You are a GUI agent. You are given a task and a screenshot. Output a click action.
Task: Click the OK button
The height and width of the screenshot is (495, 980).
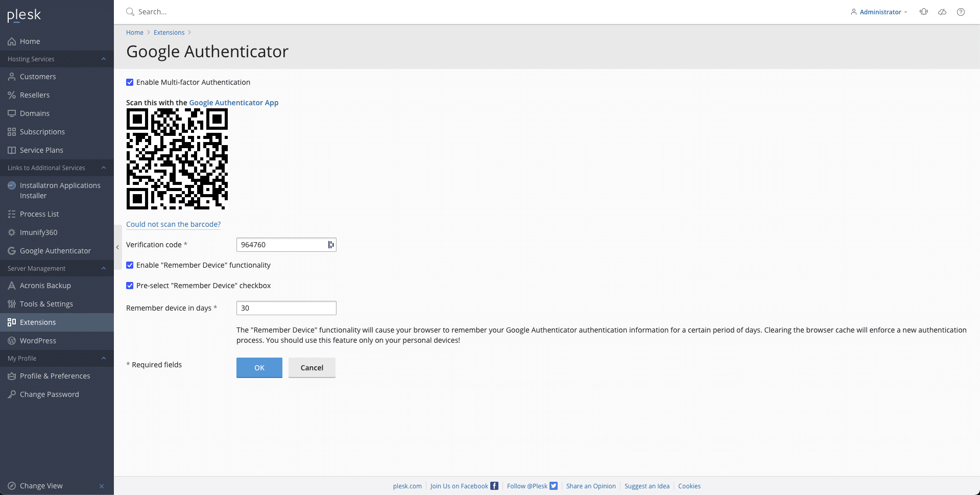(x=259, y=368)
